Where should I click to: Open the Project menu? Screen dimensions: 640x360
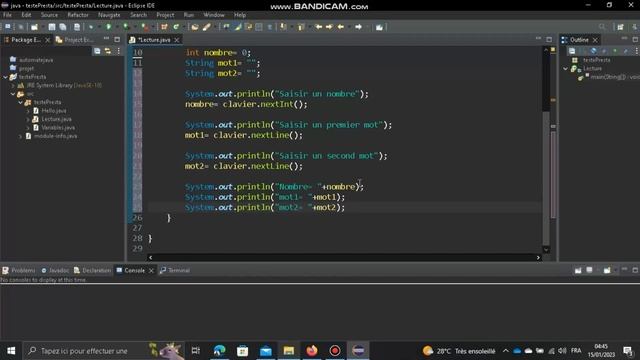165,15
